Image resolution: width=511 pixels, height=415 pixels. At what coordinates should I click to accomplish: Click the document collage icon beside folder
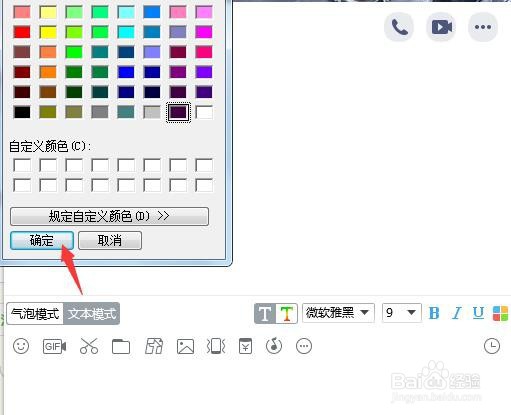(x=154, y=346)
